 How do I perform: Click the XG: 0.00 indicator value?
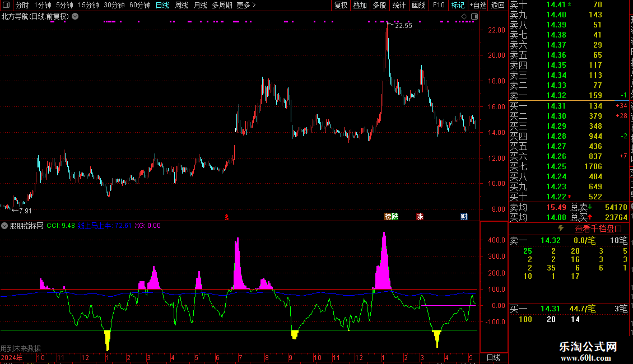coord(147,226)
